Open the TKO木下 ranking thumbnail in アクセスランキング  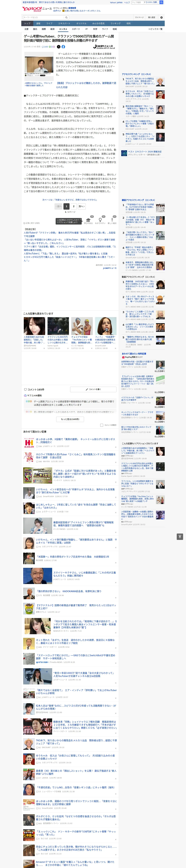coord(160,82)
